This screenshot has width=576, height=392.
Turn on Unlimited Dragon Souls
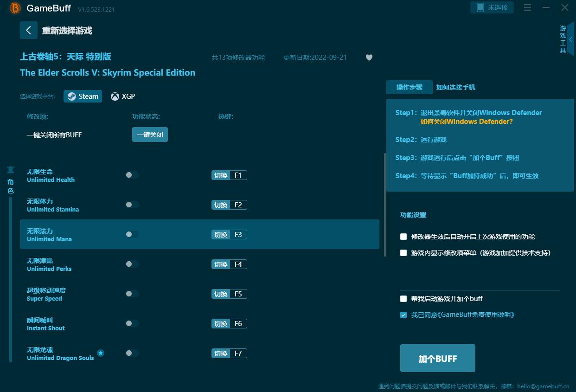[x=132, y=353]
